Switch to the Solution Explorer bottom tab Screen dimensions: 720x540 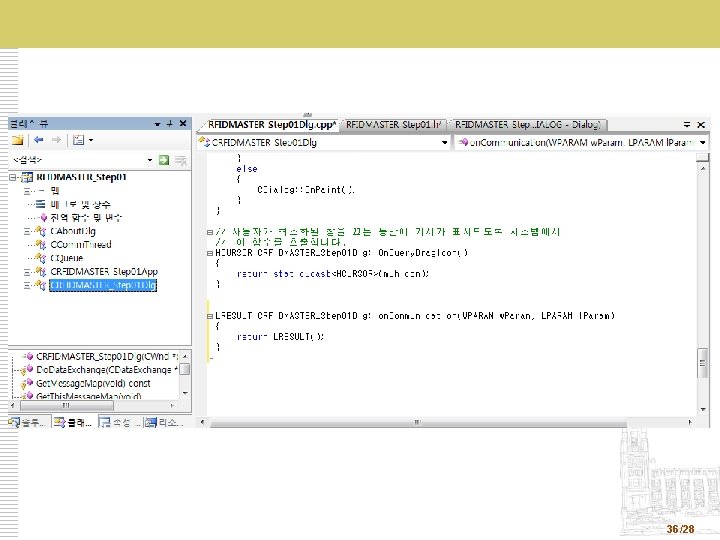click(28, 422)
